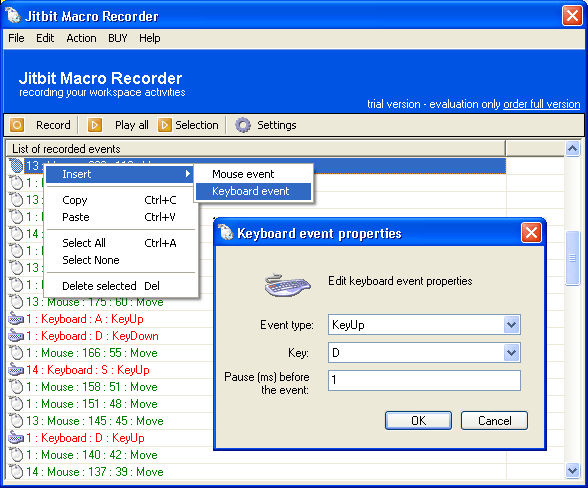Close the Keyboard event properties dialog
This screenshot has height=488, width=588.
pyautogui.click(x=531, y=233)
